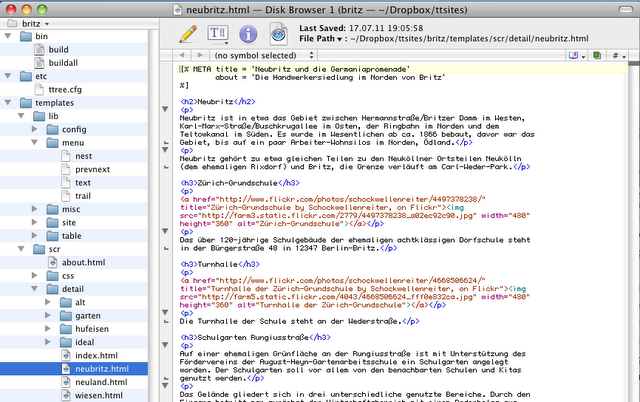Collapse the detail folder
The image size is (640, 402).
pyautogui.click(x=35, y=289)
